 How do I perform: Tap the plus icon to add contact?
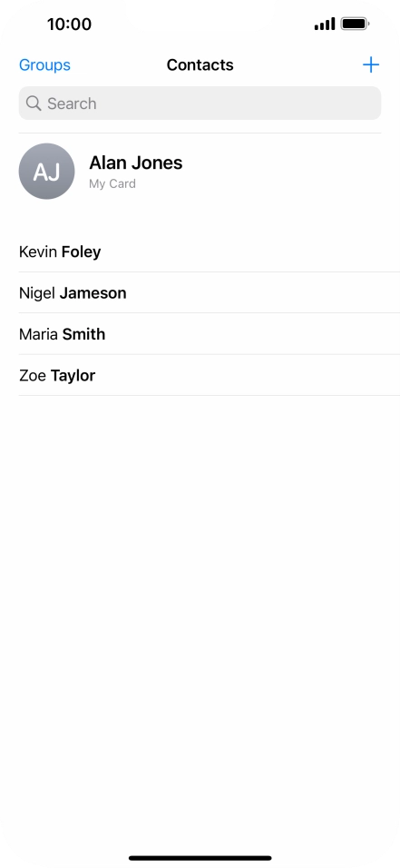pos(371,64)
